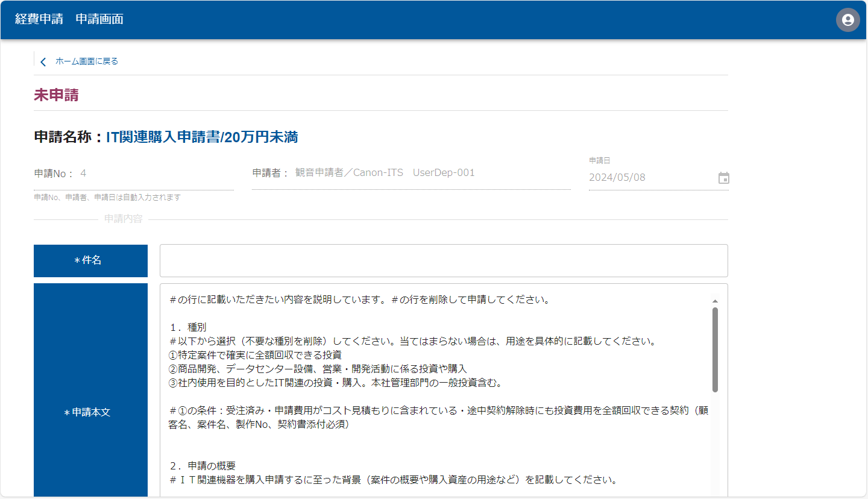This screenshot has height=499, width=868.
Task: Click the 経費申請 申請画面 header title
Action: point(69,19)
